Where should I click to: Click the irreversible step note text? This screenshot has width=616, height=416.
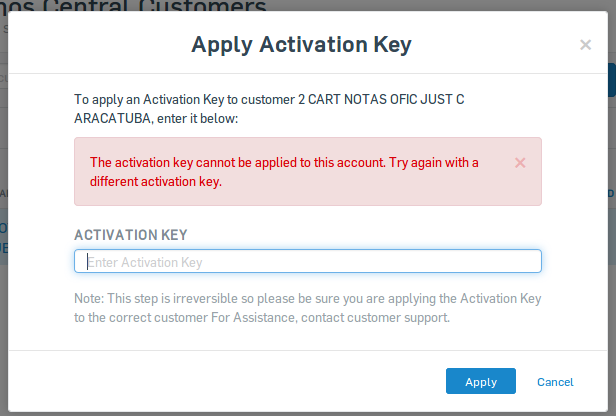click(x=308, y=308)
